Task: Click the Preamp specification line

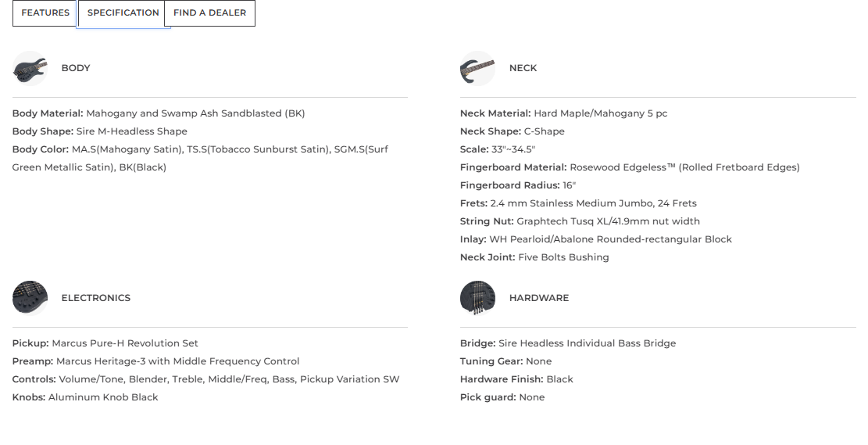Action: pos(155,361)
